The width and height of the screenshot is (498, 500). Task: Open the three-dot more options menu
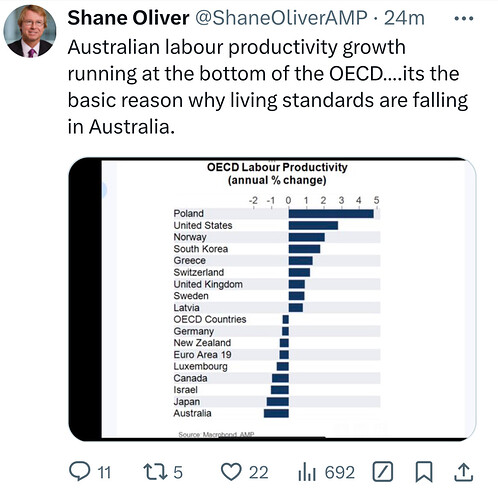click(464, 18)
